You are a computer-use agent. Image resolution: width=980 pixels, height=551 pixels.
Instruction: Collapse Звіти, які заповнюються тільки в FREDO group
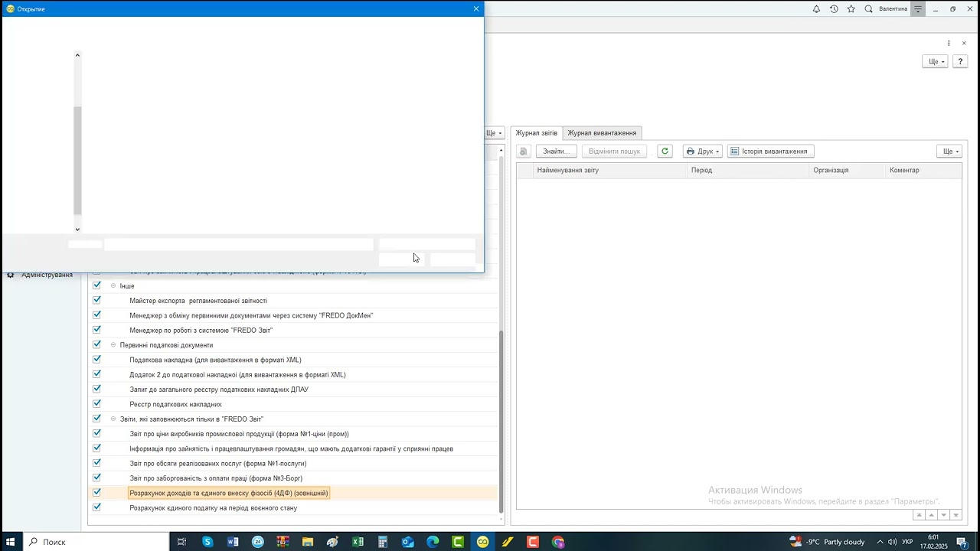(113, 419)
